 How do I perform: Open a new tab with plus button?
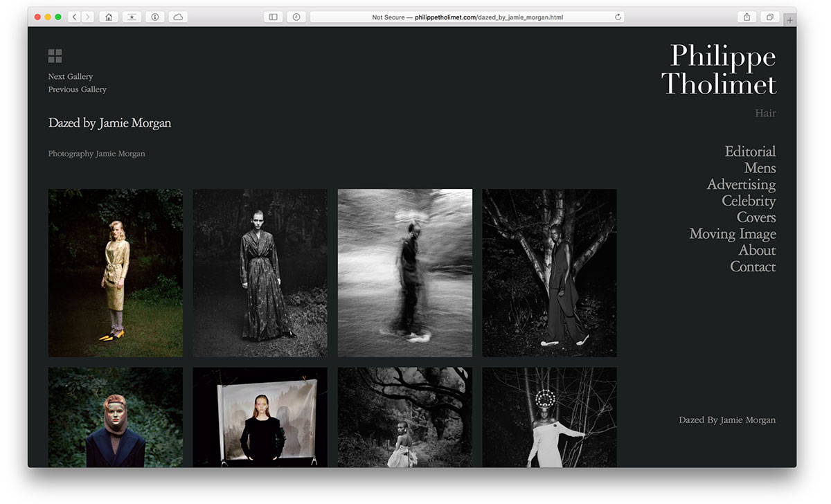[790, 20]
